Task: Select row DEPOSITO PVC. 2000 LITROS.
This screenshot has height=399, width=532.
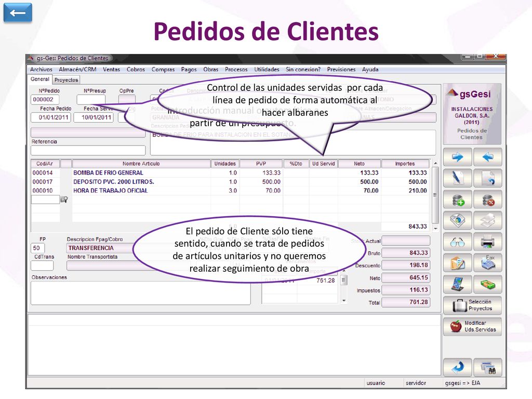Action: [x=230, y=182]
